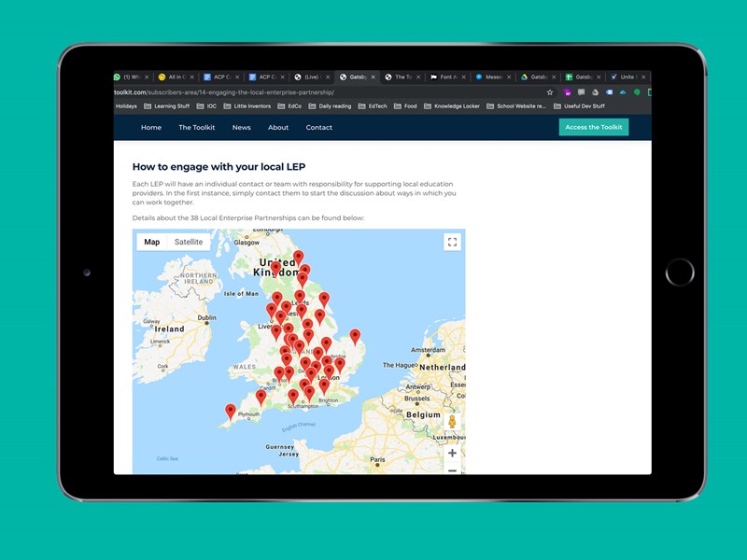
Task: Click the red pin on Norfolk's east coast
Action: point(355,336)
